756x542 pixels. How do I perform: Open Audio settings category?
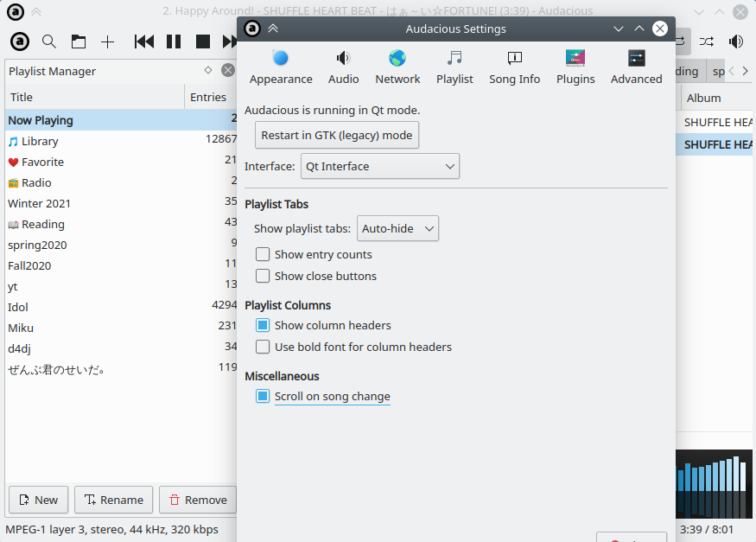click(x=343, y=67)
